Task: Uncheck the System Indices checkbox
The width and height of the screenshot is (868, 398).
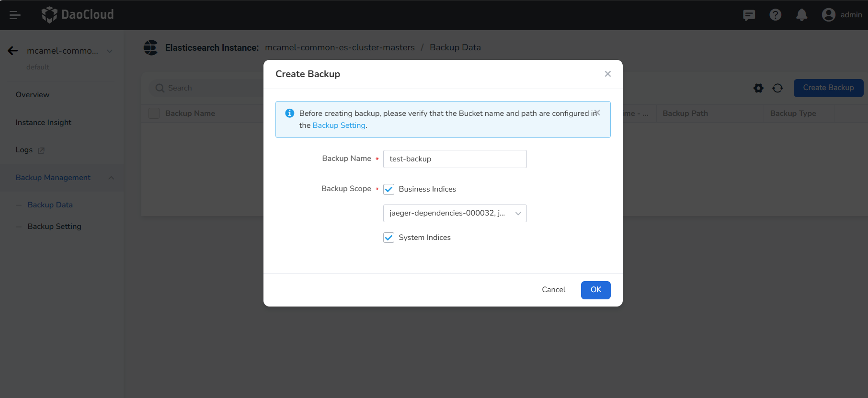Action: (388, 238)
